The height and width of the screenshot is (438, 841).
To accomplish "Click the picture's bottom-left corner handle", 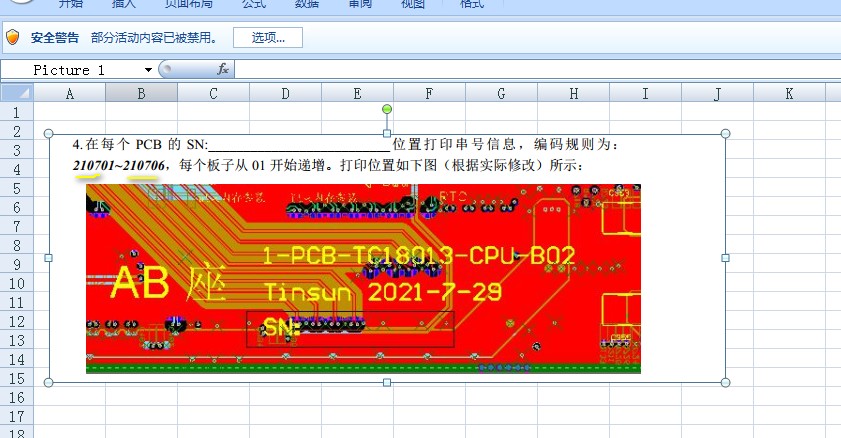I will click(x=48, y=382).
